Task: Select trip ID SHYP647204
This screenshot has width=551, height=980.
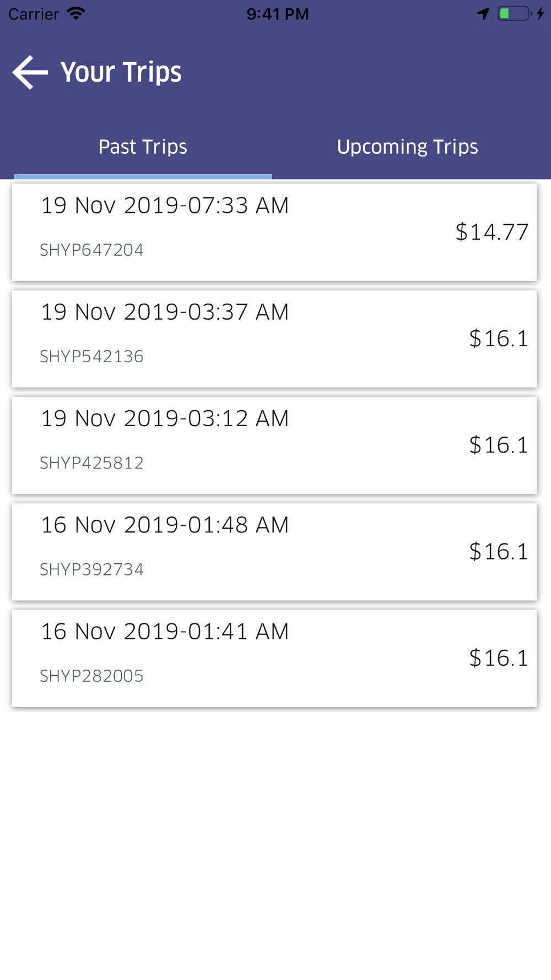Action: tap(91, 250)
